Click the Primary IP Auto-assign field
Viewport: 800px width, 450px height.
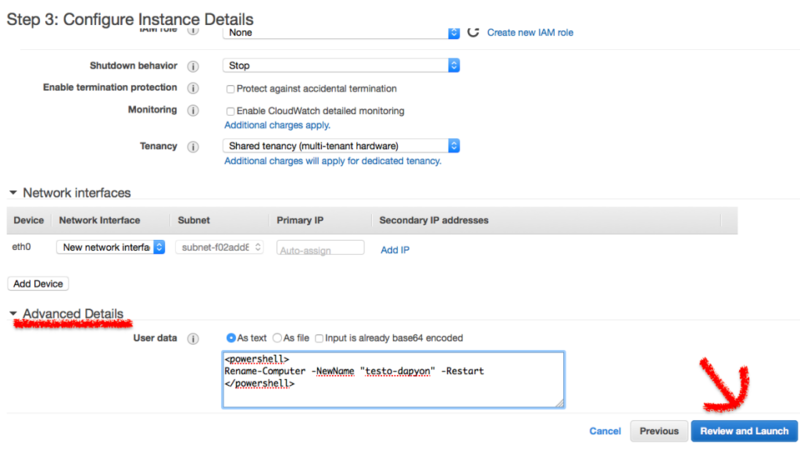(x=319, y=249)
